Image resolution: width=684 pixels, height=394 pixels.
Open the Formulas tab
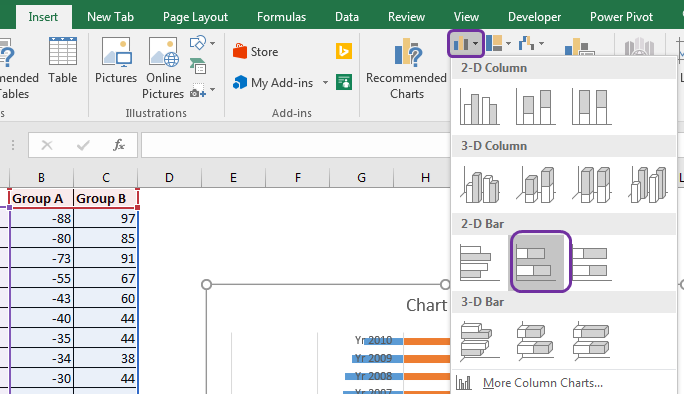pos(281,17)
